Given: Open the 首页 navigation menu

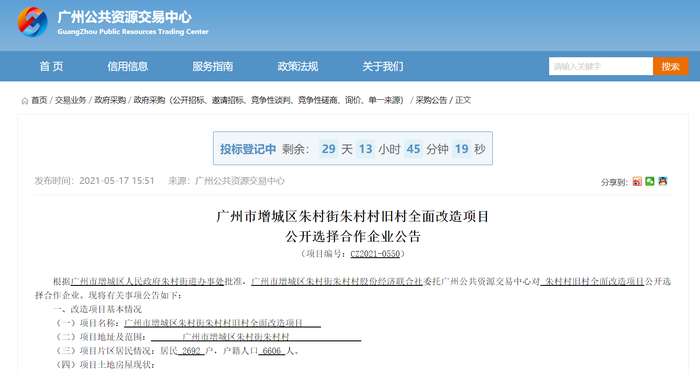Looking at the screenshot, I should tap(51, 66).
